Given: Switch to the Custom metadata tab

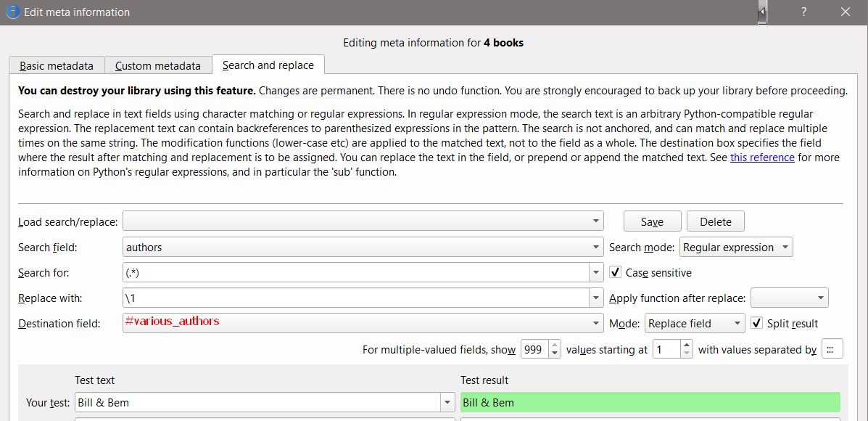Looking at the screenshot, I should 158,65.
